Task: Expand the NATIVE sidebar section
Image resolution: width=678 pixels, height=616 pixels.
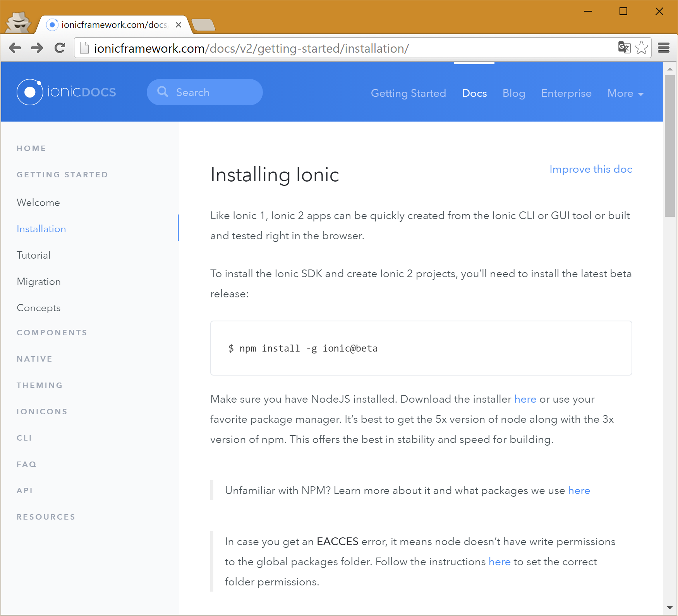Action: pos(34,359)
